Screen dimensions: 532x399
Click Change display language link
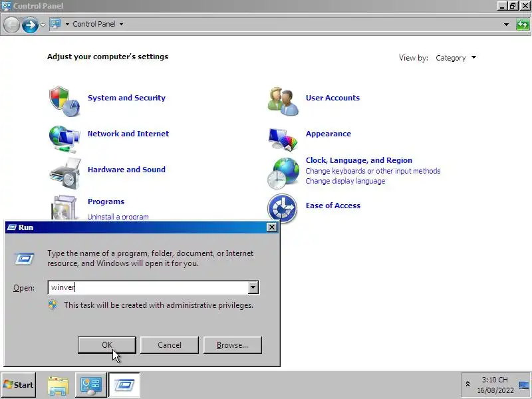pos(345,181)
